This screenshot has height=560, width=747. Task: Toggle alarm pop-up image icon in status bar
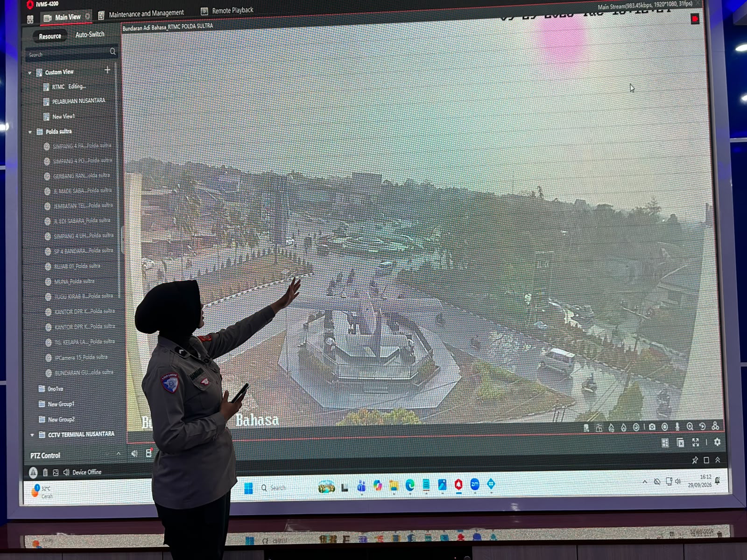(x=56, y=473)
